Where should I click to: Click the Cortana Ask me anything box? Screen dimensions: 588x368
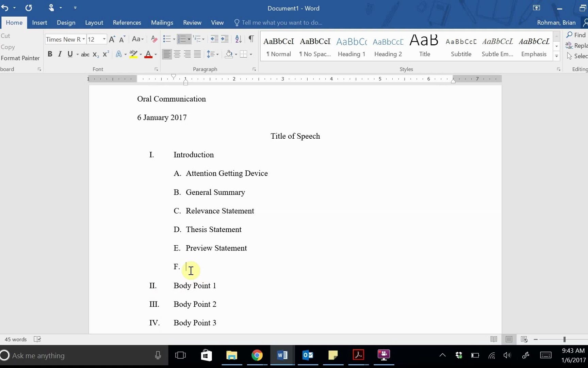click(x=84, y=355)
